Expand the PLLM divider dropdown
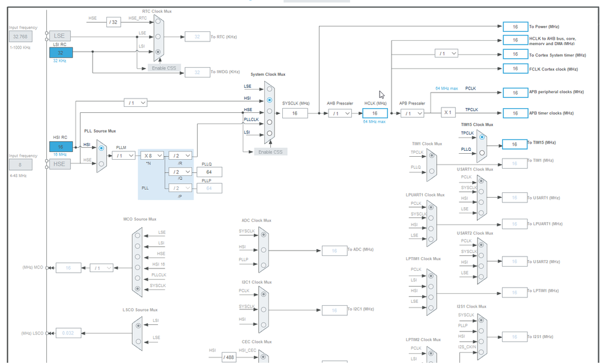The width and height of the screenshot is (600, 364). 124,156
